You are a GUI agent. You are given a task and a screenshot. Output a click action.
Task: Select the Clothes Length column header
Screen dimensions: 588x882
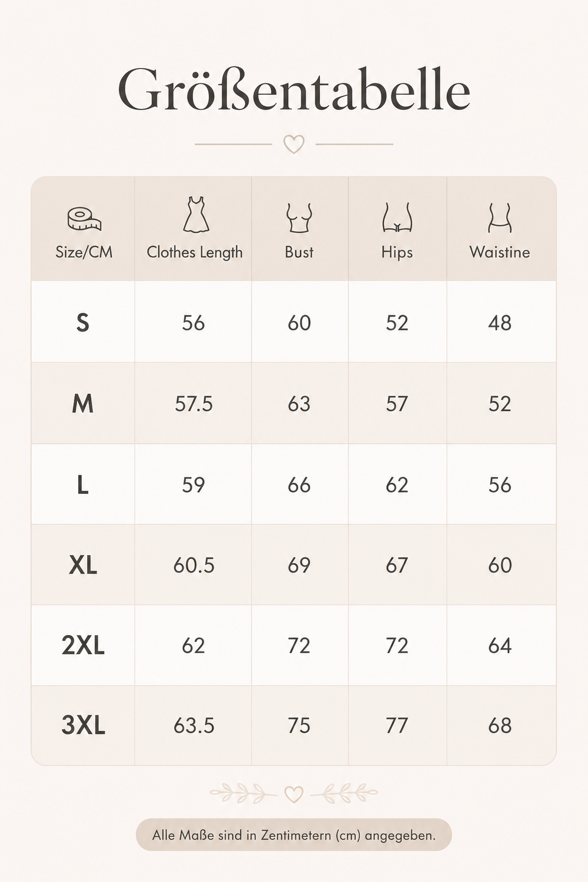[x=195, y=252]
